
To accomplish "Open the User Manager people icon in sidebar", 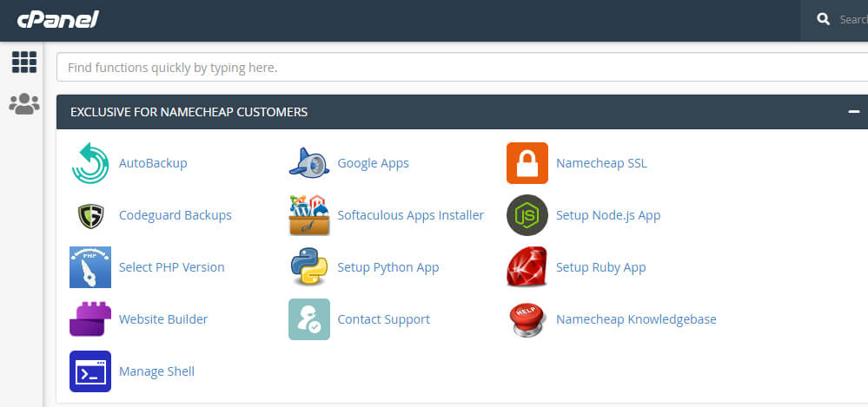I will click(x=24, y=104).
